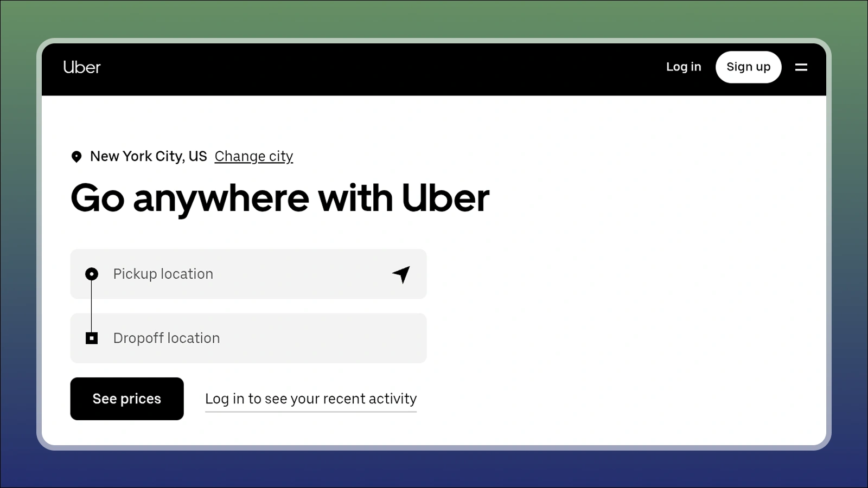The height and width of the screenshot is (488, 868).
Task: Click the New York City, US text
Action: pyautogui.click(x=149, y=156)
